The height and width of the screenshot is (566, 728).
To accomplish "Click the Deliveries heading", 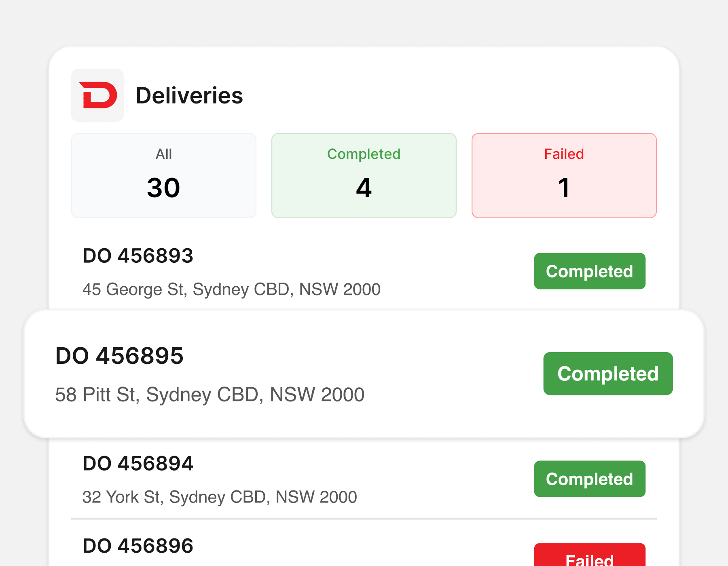I will 189,95.
